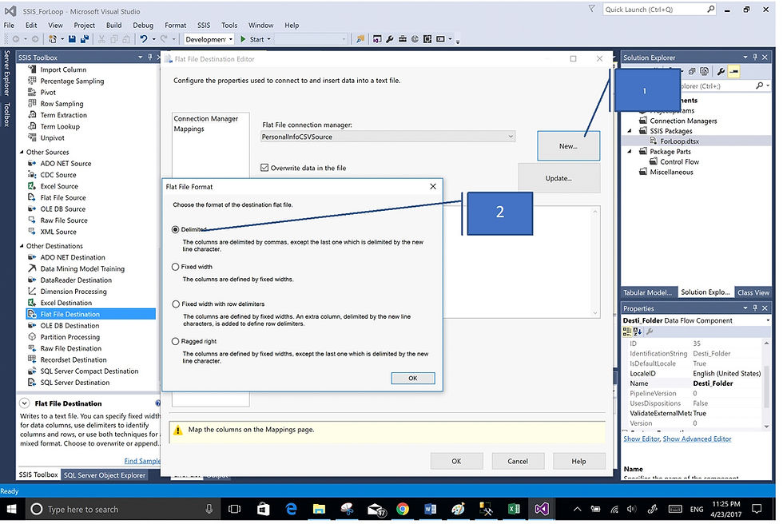783x532 pixels.
Task: Click Categorized icon in Properties panel
Action: tap(626, 332)
